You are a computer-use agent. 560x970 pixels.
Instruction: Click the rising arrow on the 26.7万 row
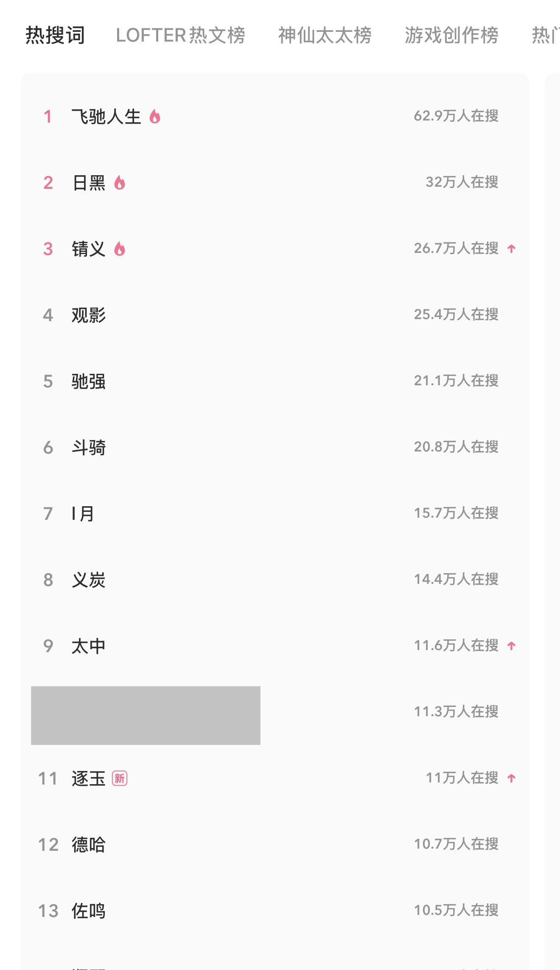(x=511, y=249)
